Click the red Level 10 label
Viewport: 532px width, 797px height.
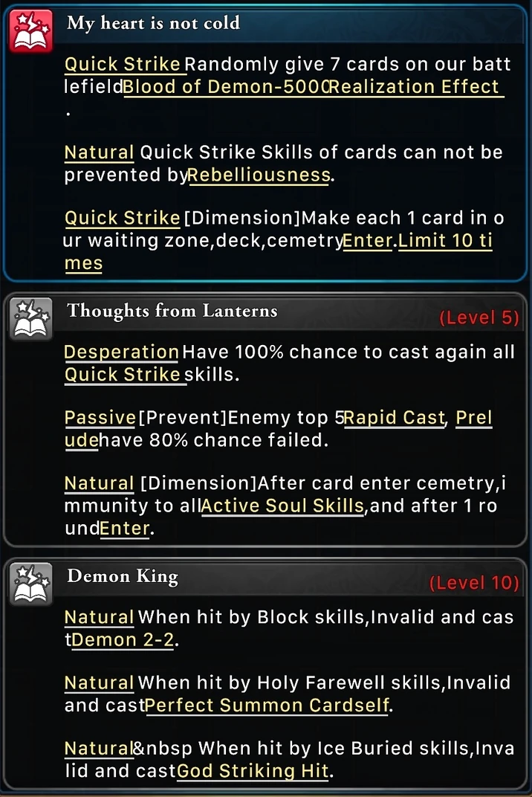click(474, 583)
